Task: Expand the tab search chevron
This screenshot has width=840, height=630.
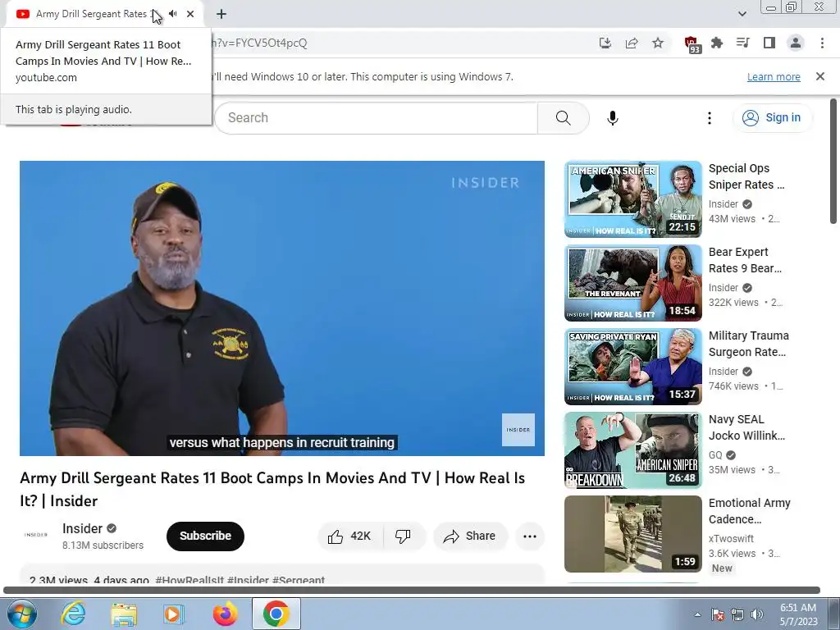Action: tap(742, 14)
